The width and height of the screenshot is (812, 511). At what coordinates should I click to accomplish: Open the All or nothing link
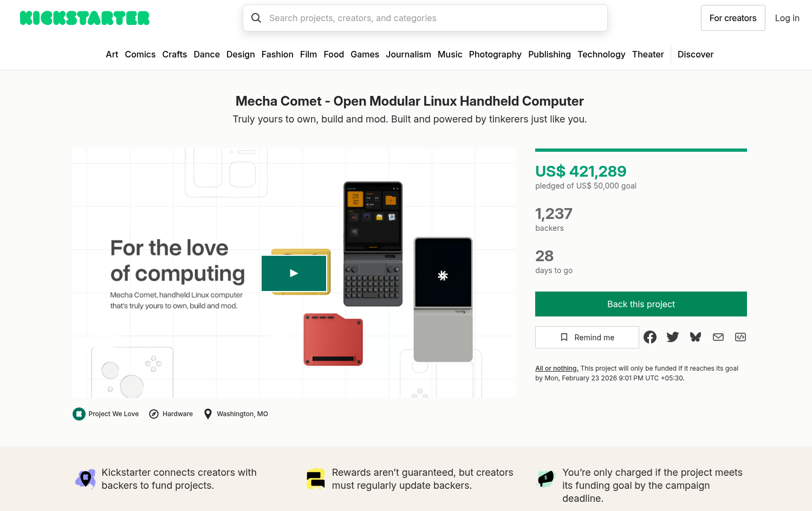(x=556, y=368)
